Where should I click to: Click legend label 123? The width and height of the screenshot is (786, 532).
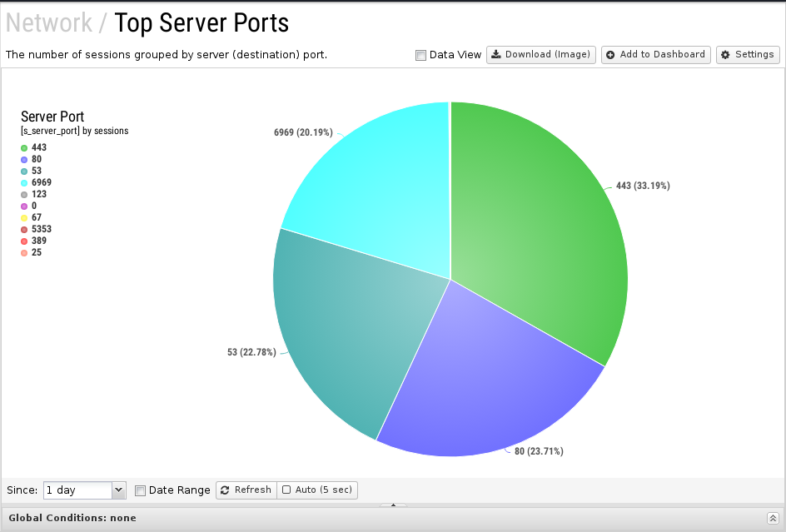point(38,194)
